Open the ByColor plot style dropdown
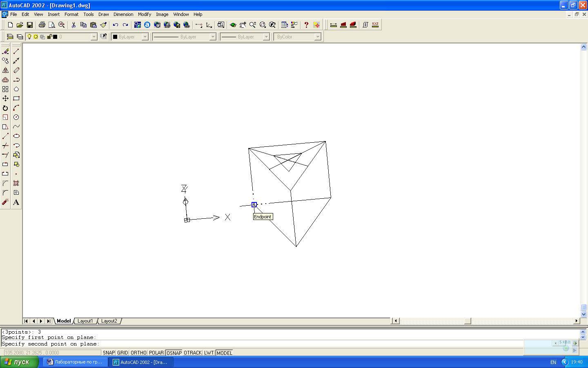588x368 pixels. 318,37
